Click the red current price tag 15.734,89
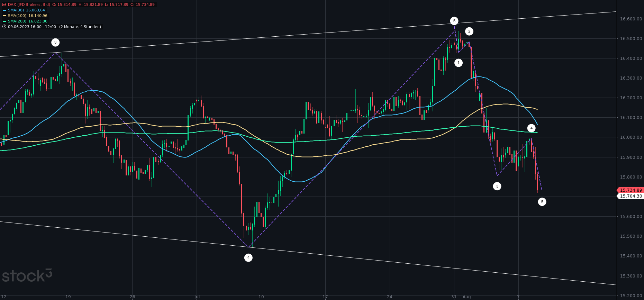Image resolution: width=644 pixels, height=300 pixels. 631,190
